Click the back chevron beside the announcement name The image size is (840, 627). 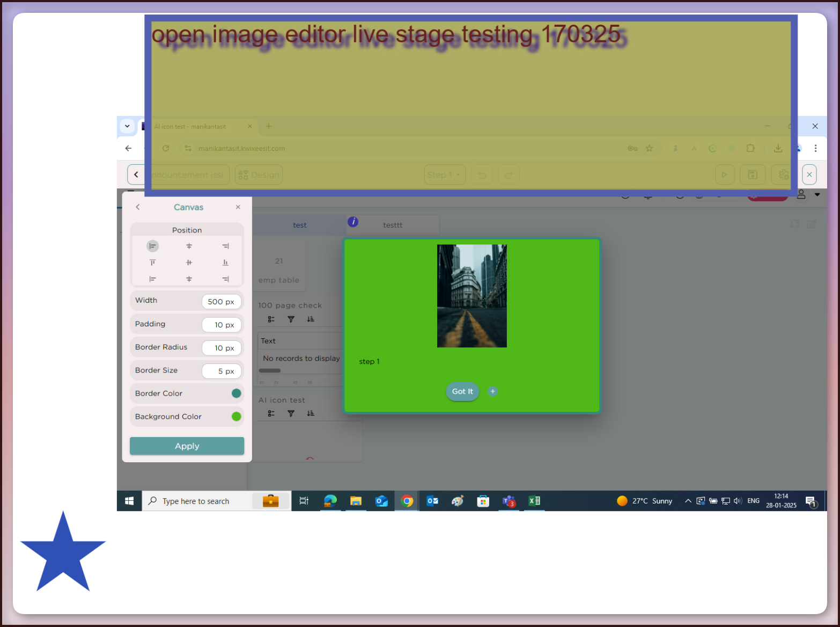coord(136,174)
